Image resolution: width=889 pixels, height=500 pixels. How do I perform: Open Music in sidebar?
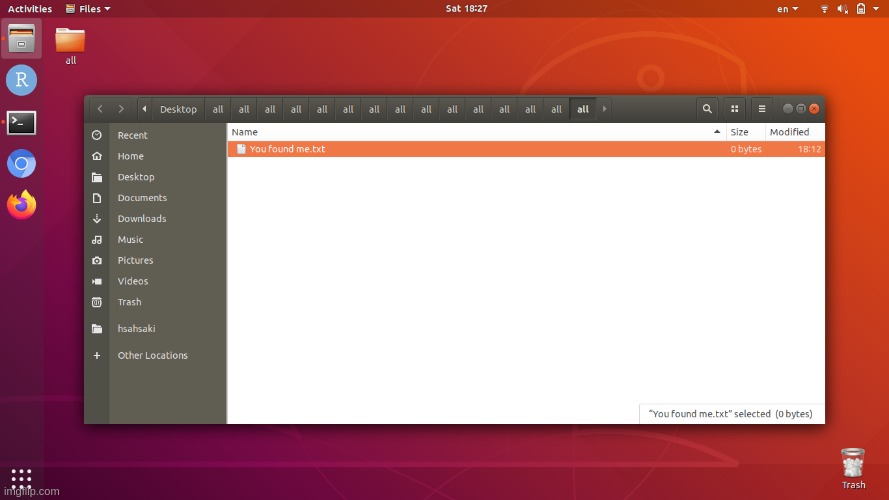155,239
